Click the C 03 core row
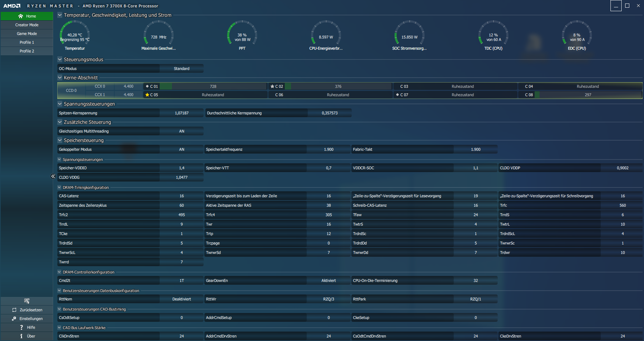644x341 pixels. [455, 86]
